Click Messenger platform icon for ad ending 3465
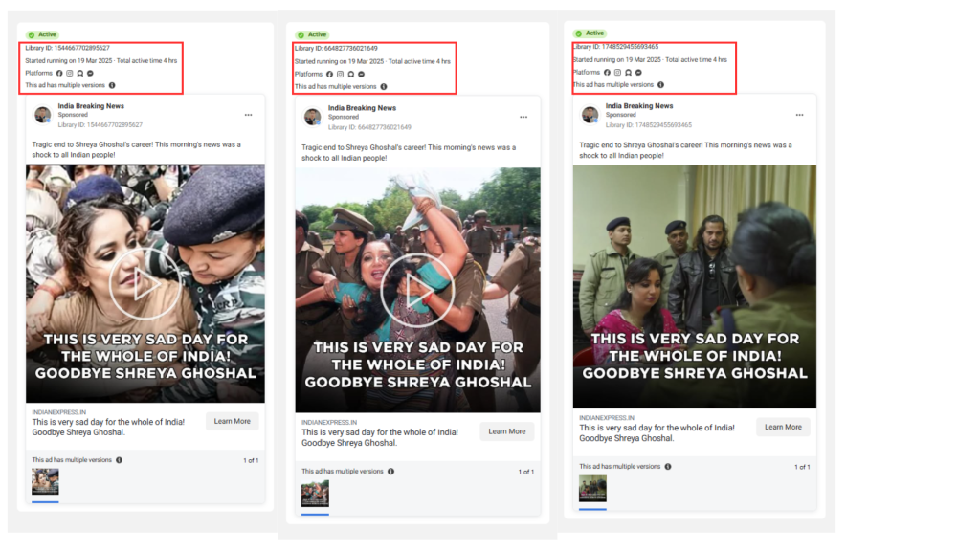This screenshot has width=980, height=551. [638, 73]
